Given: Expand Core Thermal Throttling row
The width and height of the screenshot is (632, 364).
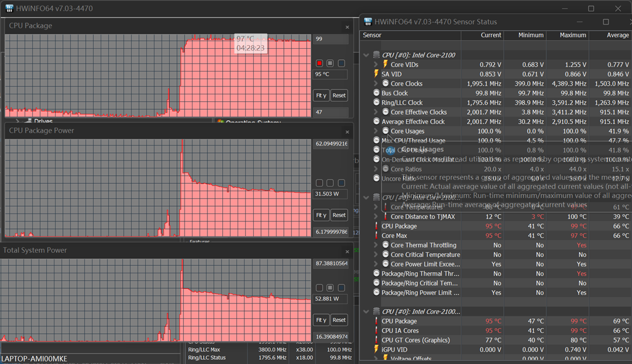Looking at the screenshot, I should tap(376, 245).
